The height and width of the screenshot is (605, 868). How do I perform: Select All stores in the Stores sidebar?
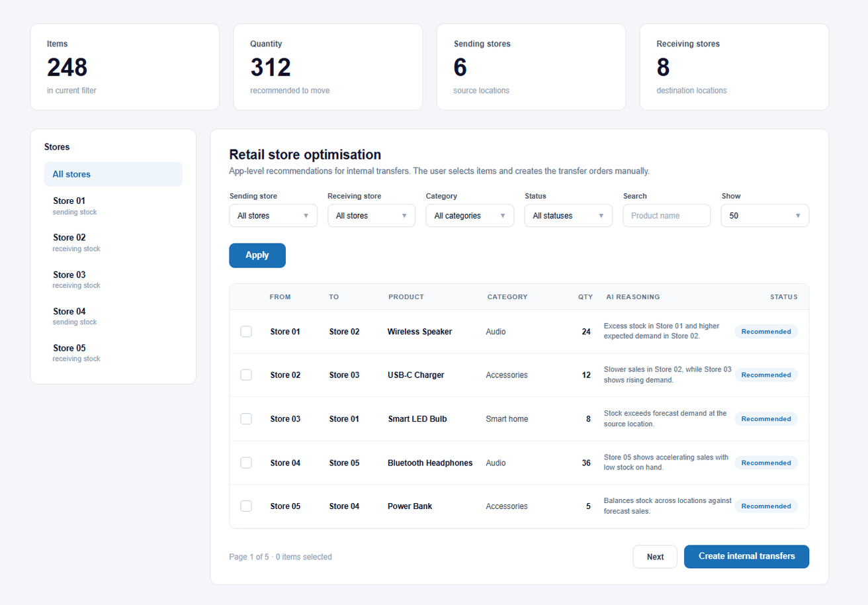pos(113,174)
